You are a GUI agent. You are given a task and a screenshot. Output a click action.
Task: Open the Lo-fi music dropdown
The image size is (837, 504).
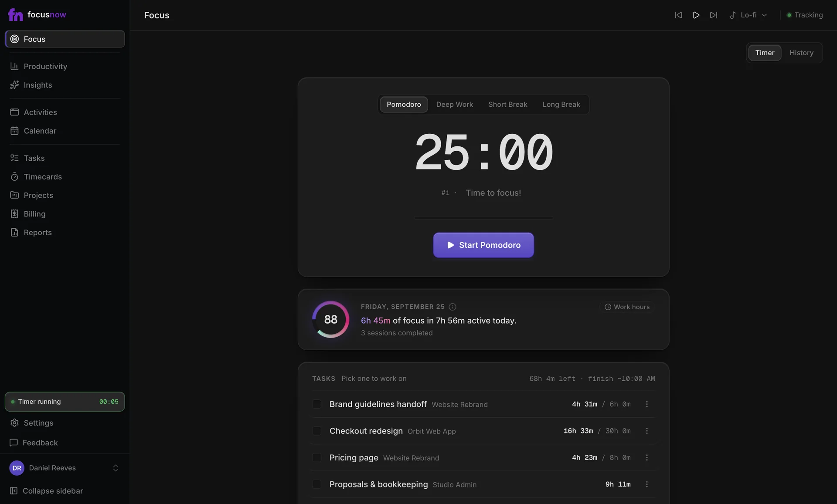click(x=748, y=15)
